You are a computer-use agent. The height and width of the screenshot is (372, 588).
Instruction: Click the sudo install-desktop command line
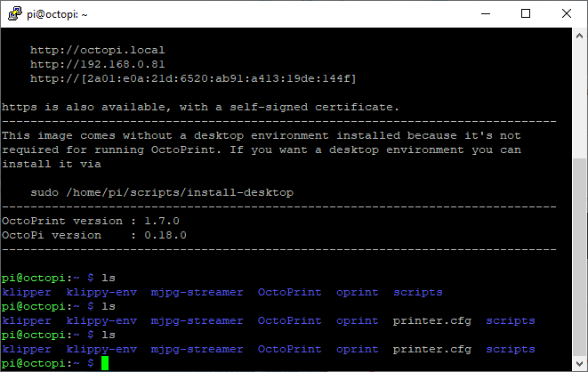tap(162, 193)
